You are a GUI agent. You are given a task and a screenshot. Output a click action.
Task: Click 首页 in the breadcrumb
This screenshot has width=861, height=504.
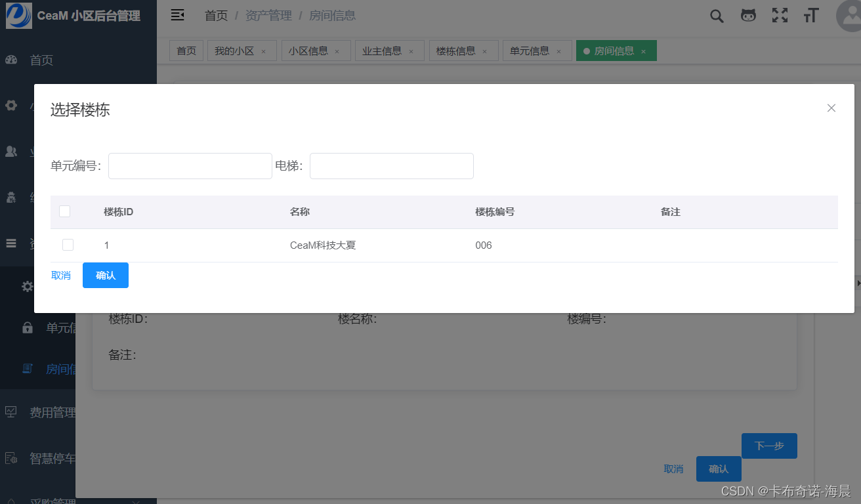[217, 16]
